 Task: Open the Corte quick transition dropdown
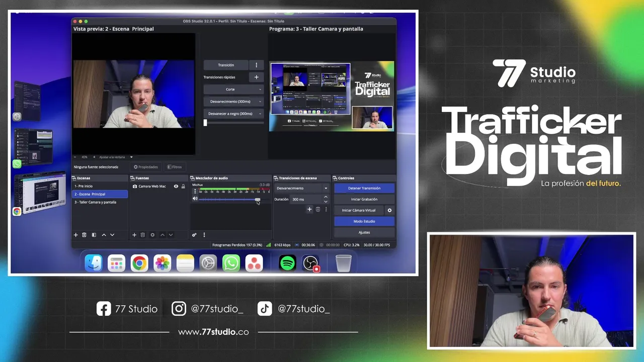pos(233,89)
